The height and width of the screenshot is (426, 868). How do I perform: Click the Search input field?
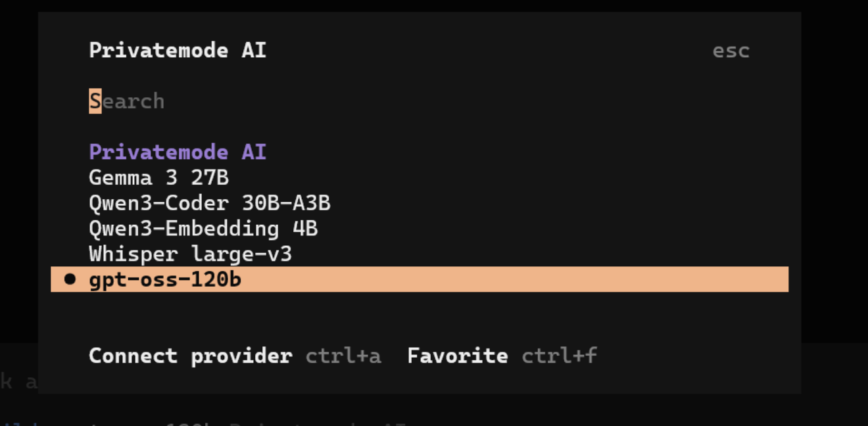[263, 101]
